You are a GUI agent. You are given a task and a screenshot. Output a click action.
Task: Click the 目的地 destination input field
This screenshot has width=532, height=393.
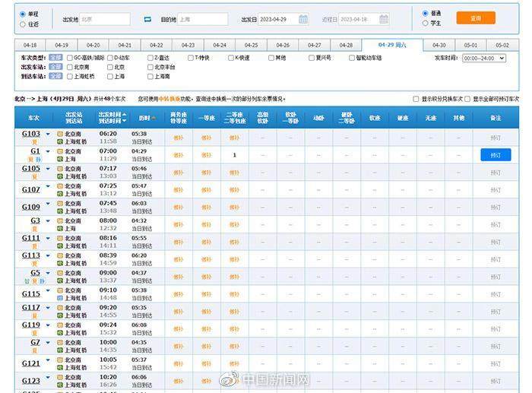click(x=202, y=19)
